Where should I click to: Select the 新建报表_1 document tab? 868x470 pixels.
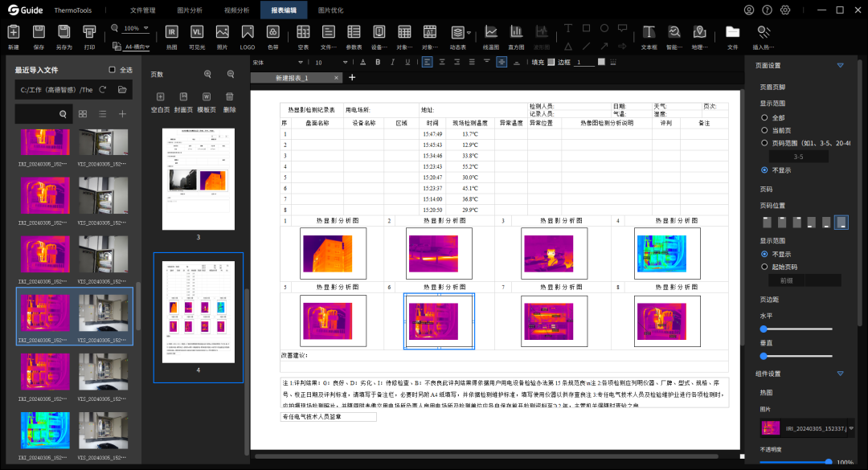click(292, 78)
